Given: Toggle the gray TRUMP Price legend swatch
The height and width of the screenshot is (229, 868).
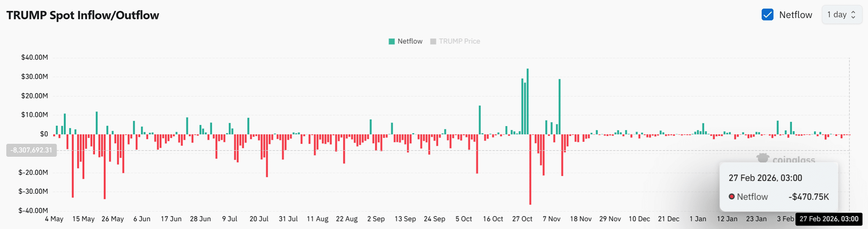Looking at the screenshot, I should click(433, 41).
